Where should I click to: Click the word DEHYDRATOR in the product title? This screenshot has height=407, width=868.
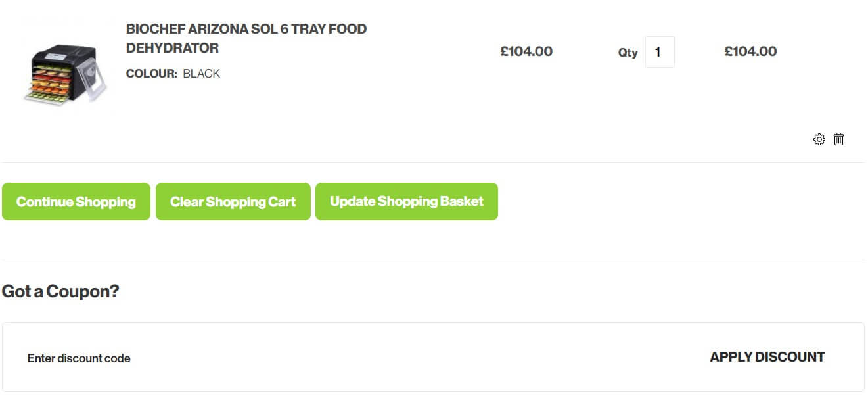pos(172,48)
